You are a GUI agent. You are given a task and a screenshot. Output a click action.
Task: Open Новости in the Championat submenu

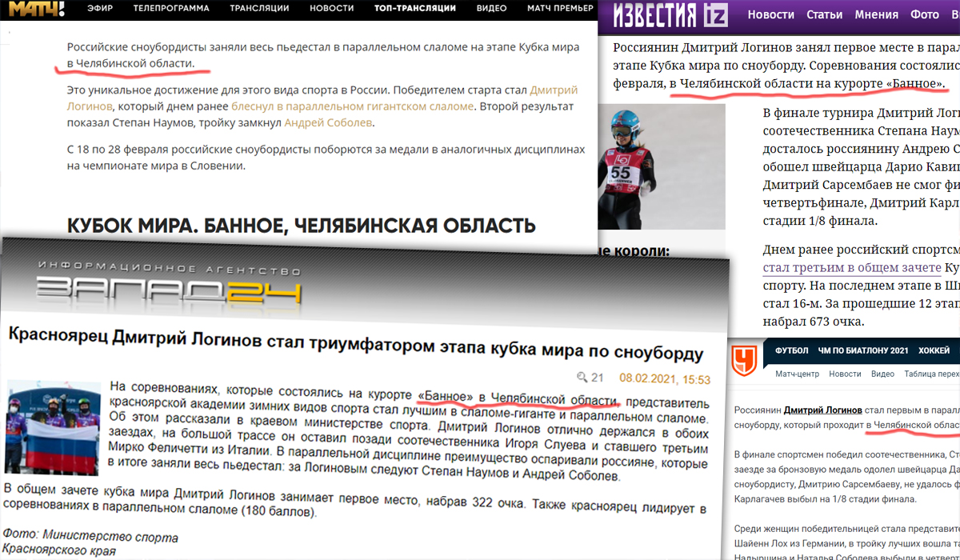(x=845, y=374)
